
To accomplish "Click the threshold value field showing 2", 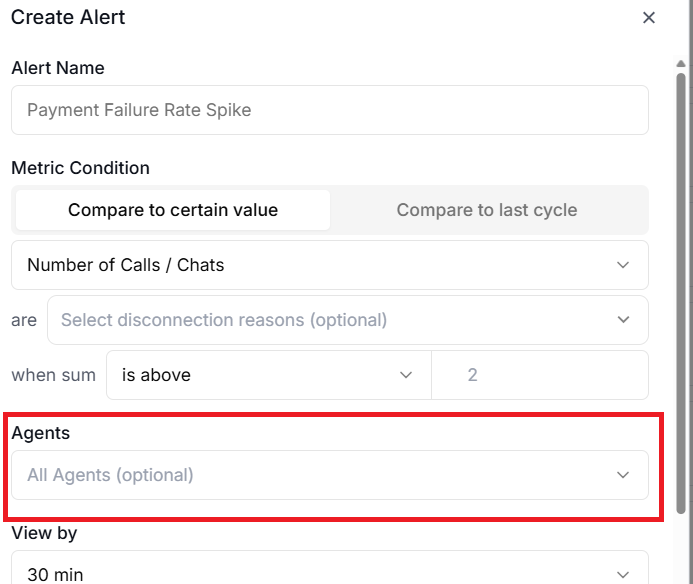I will pyautogui.click(x=538, y=375).
